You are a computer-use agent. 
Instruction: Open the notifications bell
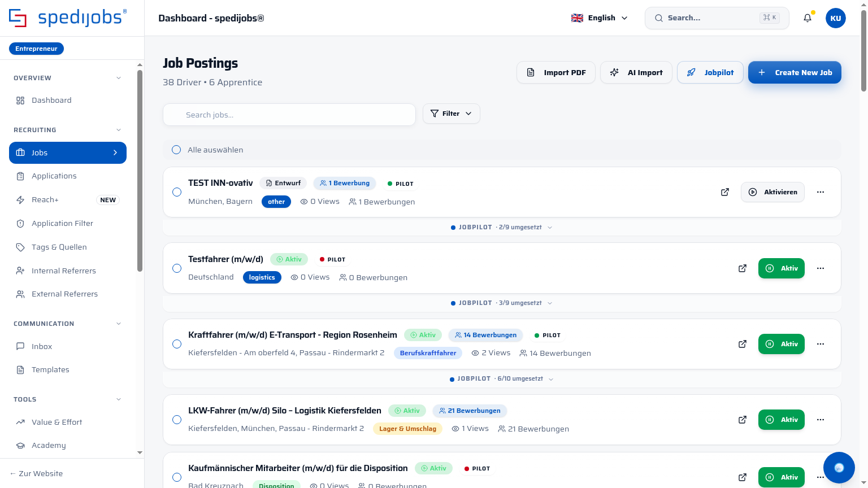coord(808,18)
